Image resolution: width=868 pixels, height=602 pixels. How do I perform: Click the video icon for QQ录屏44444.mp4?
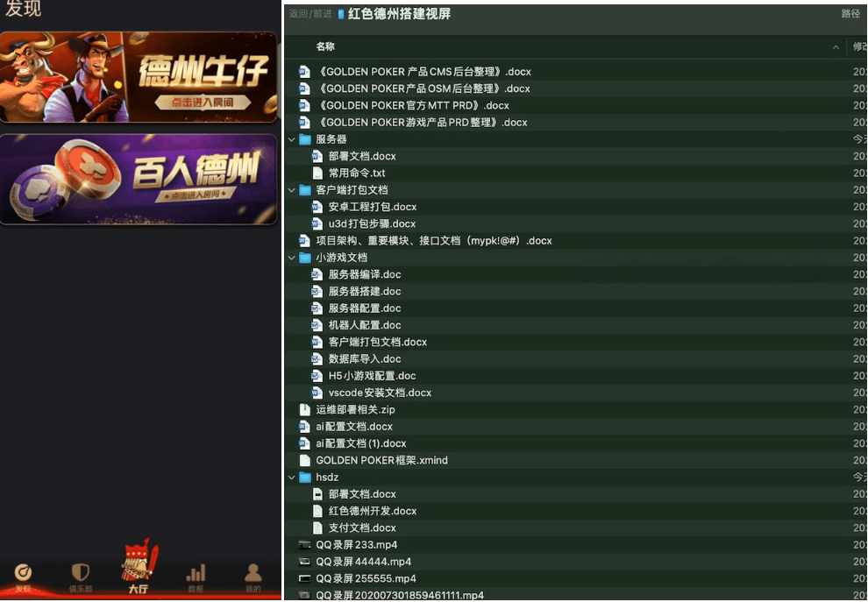point(304,562)
